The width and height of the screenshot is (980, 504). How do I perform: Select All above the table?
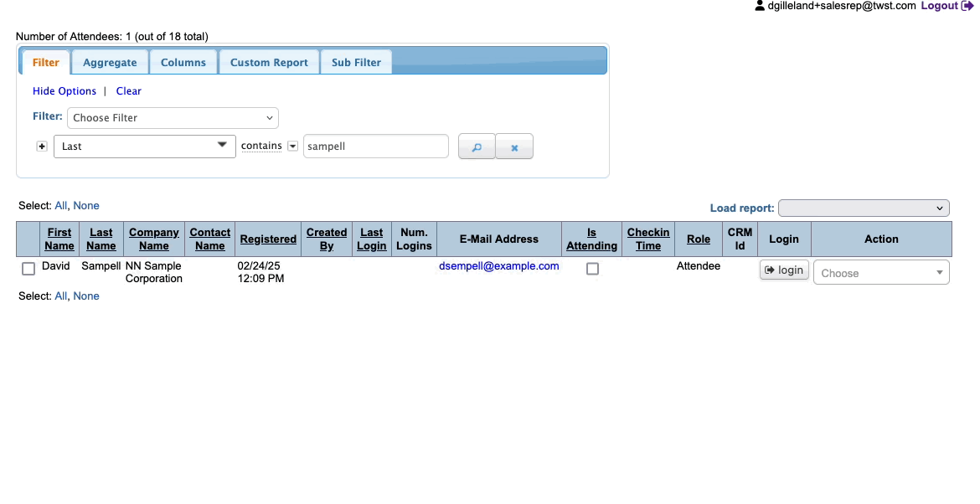(x=60, y=205)
